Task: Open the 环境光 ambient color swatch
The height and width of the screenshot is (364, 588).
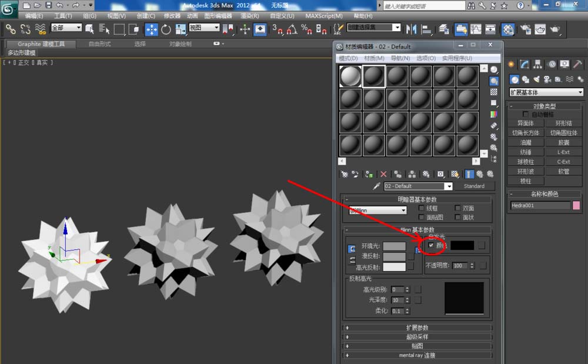Action: click(x=394, y=246)
